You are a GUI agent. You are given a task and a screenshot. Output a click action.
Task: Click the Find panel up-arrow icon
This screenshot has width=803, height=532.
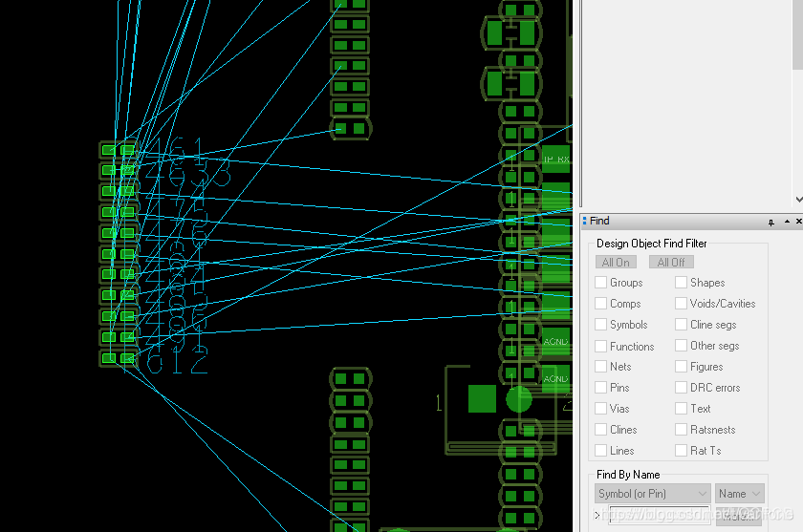[787, 222]
